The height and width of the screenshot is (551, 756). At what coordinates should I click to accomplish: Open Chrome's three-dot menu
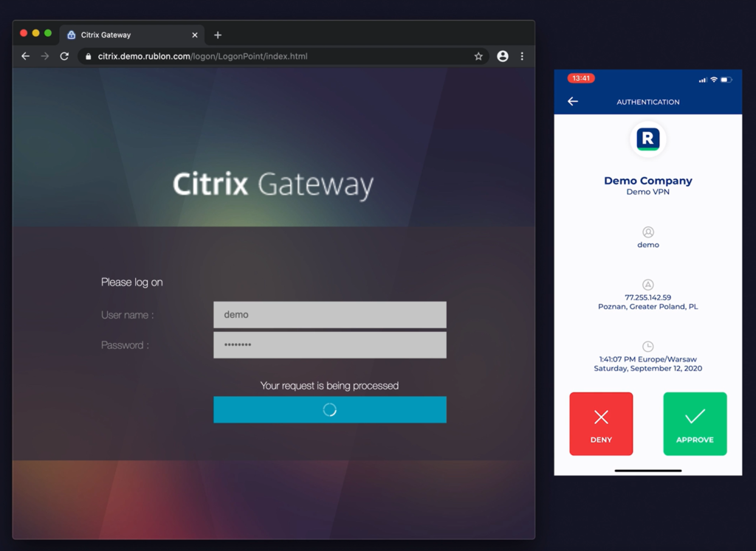coord(522,56)
